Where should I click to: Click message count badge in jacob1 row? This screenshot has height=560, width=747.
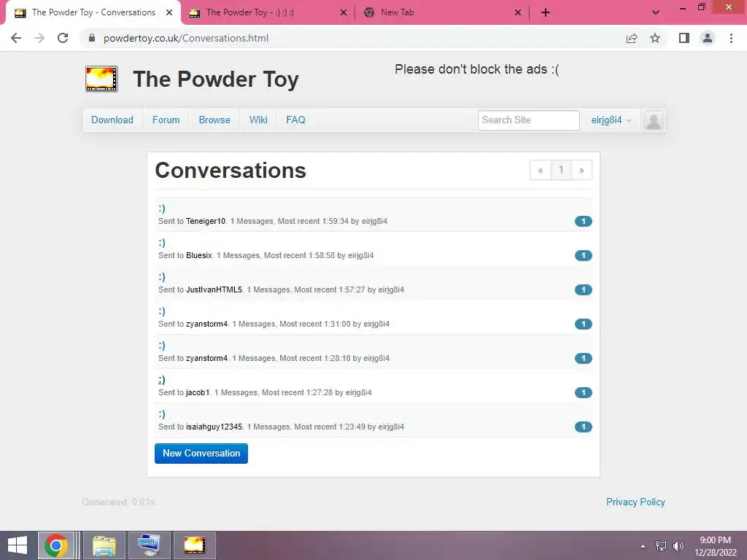tap(583, 392)
